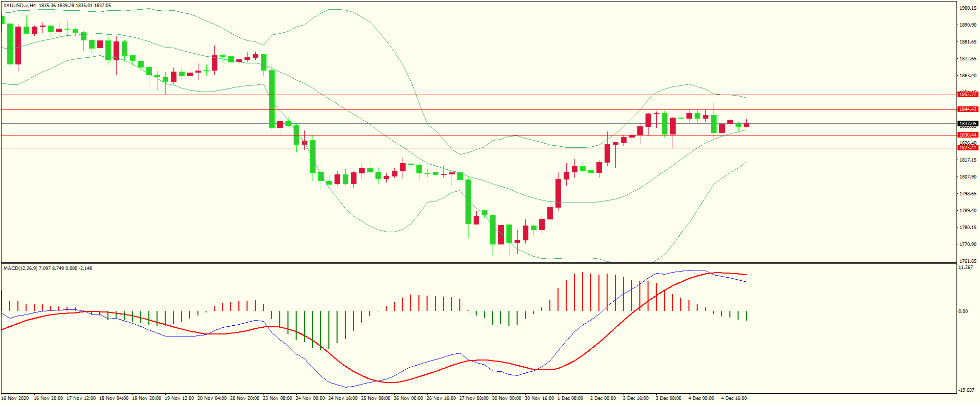Select the 1807.90 price scale label

(x=968, y=177)
